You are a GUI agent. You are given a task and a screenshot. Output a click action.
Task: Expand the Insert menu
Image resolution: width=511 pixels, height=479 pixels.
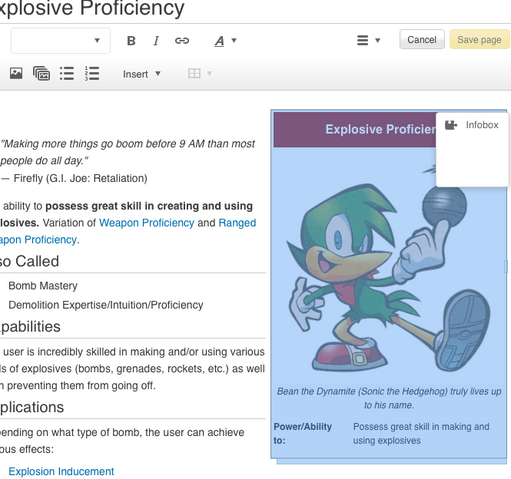[141, 74]
